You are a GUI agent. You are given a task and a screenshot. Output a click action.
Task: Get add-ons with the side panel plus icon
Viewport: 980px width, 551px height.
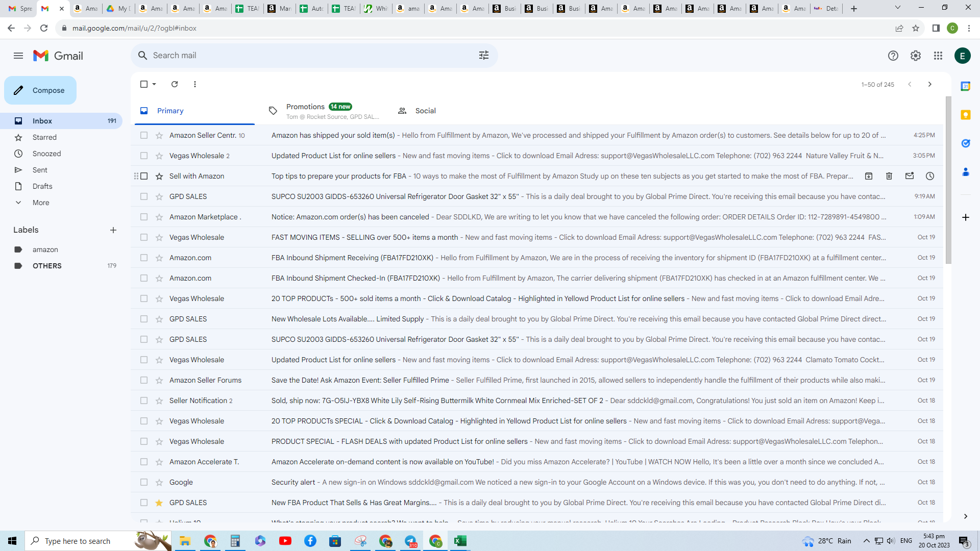966,217
